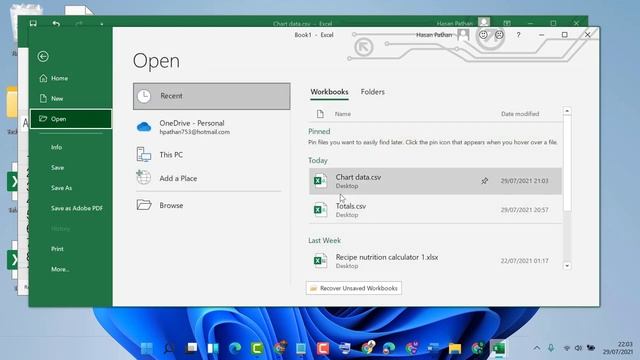Open the Windows Start menu
Image resolution: width=640 pixels, height=360 pixels.
(147, 348)
